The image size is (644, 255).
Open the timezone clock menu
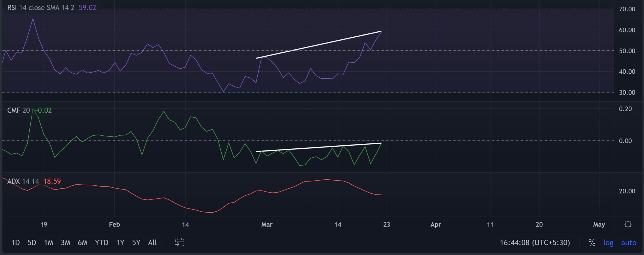click(535, 242)
